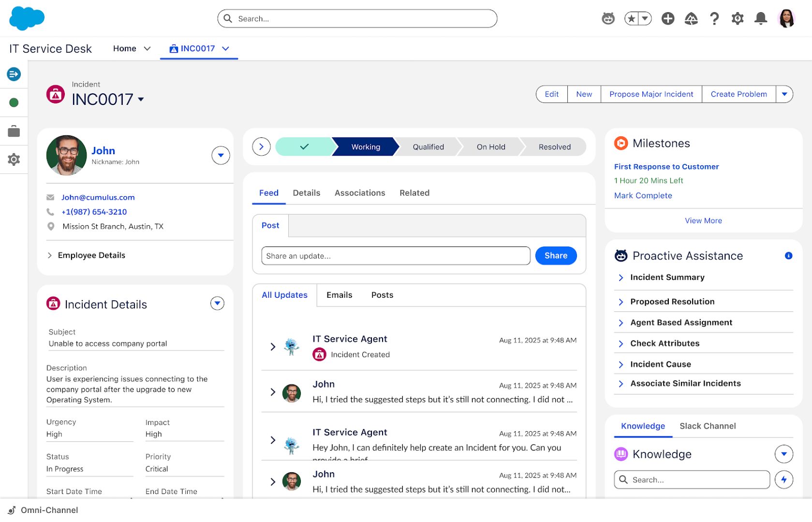The image size is (812, 522).
Task: Click the lightning icon beside Knowledge search
Action: click(x=783, y=479)
